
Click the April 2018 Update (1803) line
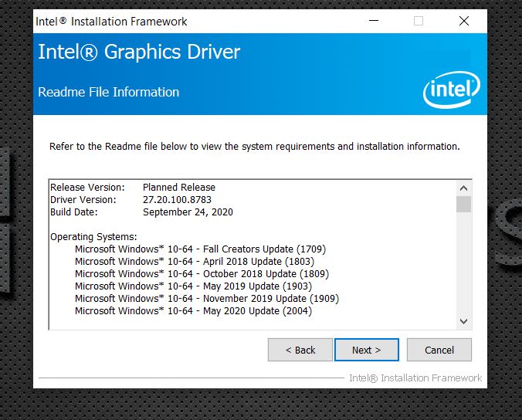click(195, 262)
